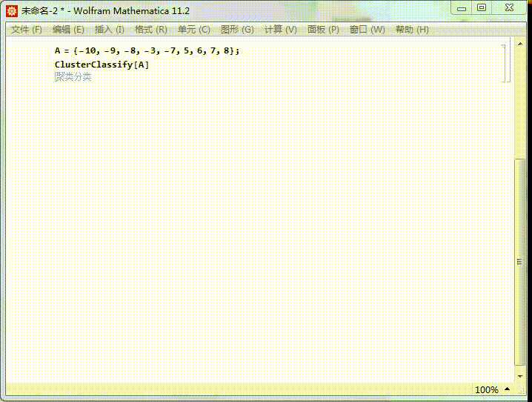Screen dimensions: 532x402
Task: Open the 面板 (P) menu
Action: click(323, 30)
